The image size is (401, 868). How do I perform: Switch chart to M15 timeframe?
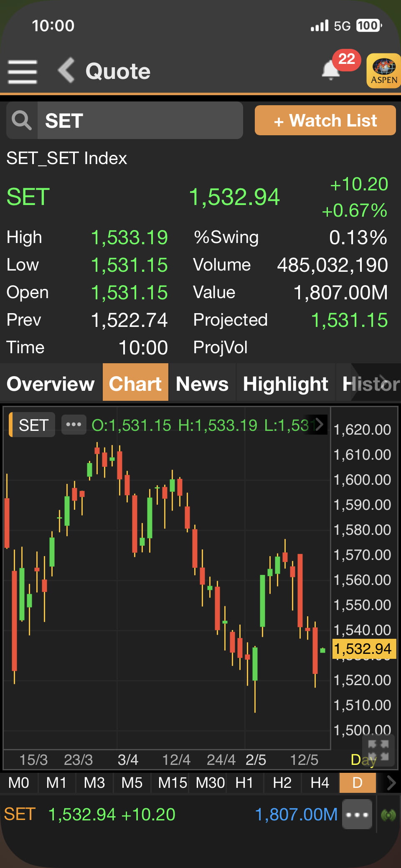(172, 783)
